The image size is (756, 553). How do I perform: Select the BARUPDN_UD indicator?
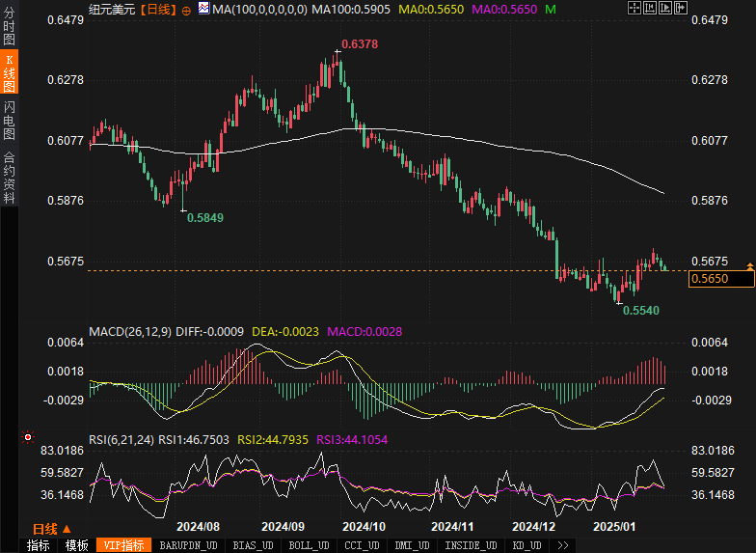pyautogui.click(x=188, y=545)
